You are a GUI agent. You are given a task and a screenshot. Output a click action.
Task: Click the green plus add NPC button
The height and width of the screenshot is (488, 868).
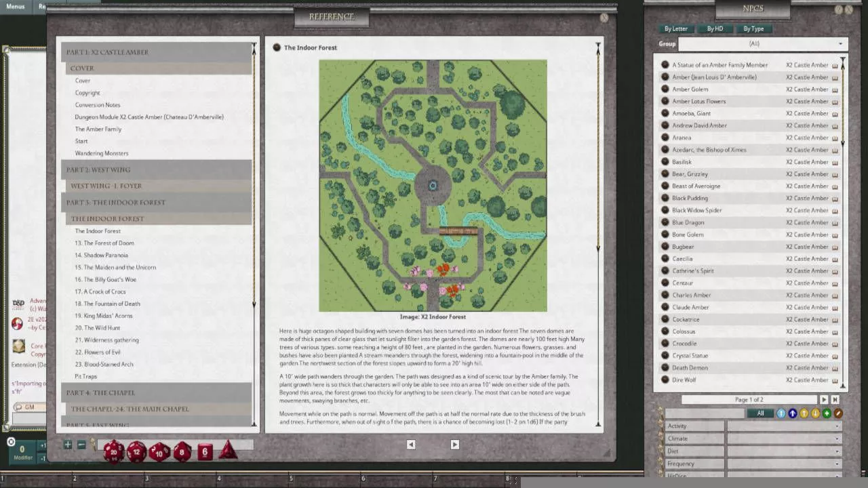(x=827, y=413)
